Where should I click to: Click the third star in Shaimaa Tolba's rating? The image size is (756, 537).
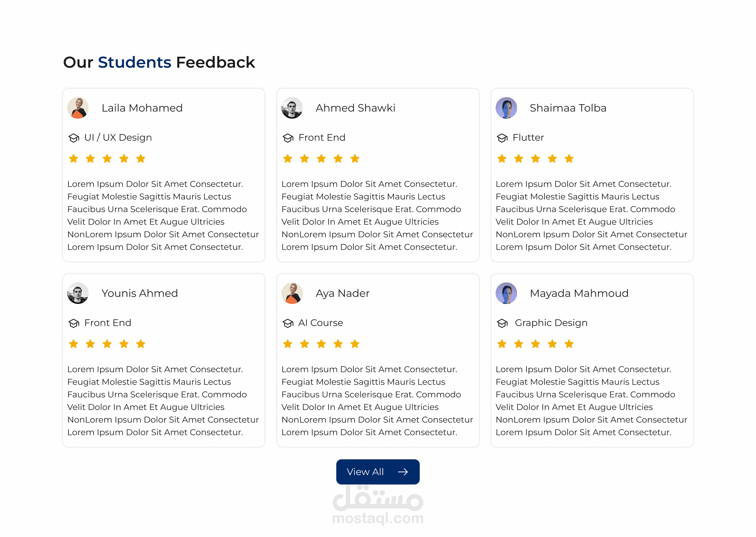click(x=535, y=159)
